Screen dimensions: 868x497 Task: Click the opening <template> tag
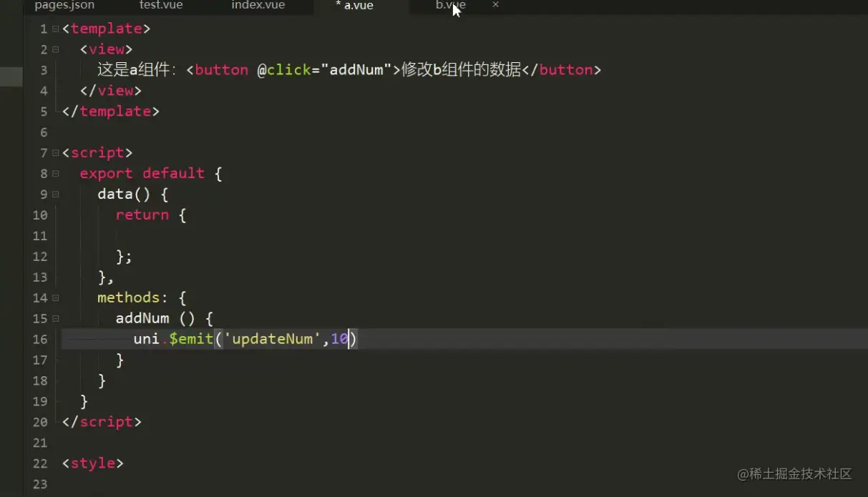(107, 29)
